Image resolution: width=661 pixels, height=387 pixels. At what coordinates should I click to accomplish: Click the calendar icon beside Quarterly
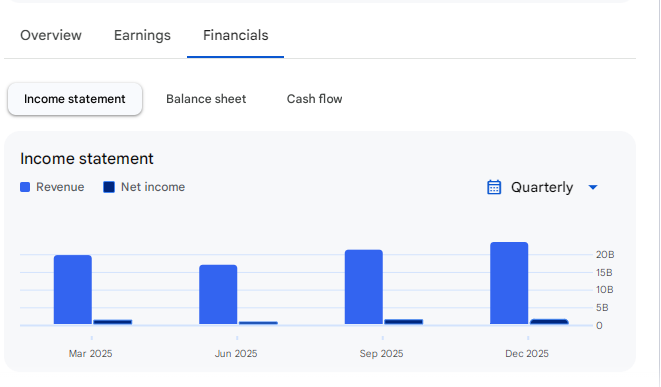point(494,187)
